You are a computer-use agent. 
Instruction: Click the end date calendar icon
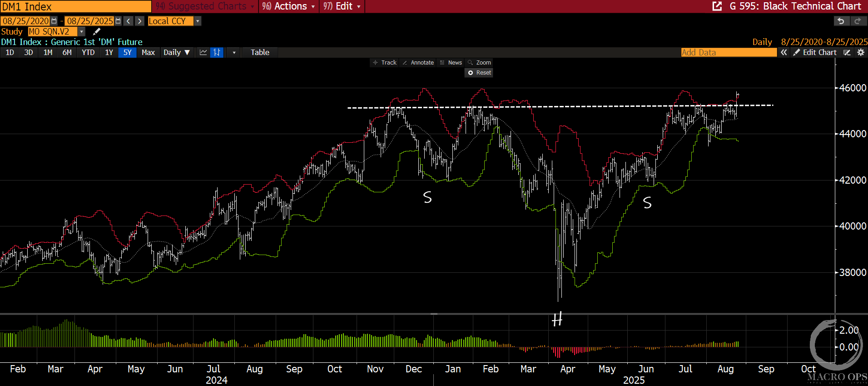point(118,21)
